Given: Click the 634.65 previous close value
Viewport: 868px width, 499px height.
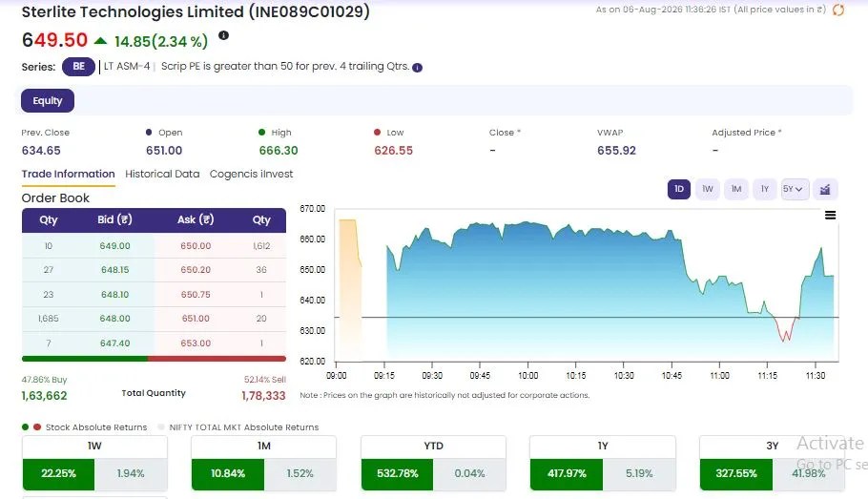Looking at the screenshot, I should coord(41,151).
